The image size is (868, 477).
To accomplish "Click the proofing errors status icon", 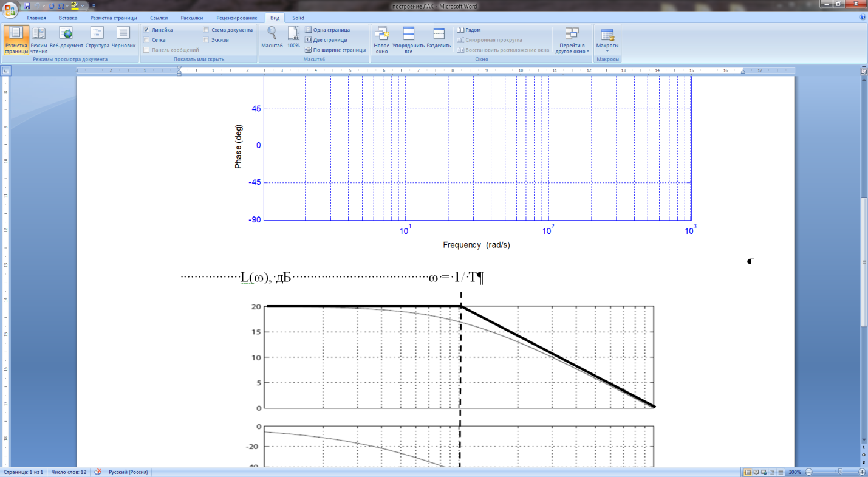I will point(97,472).
